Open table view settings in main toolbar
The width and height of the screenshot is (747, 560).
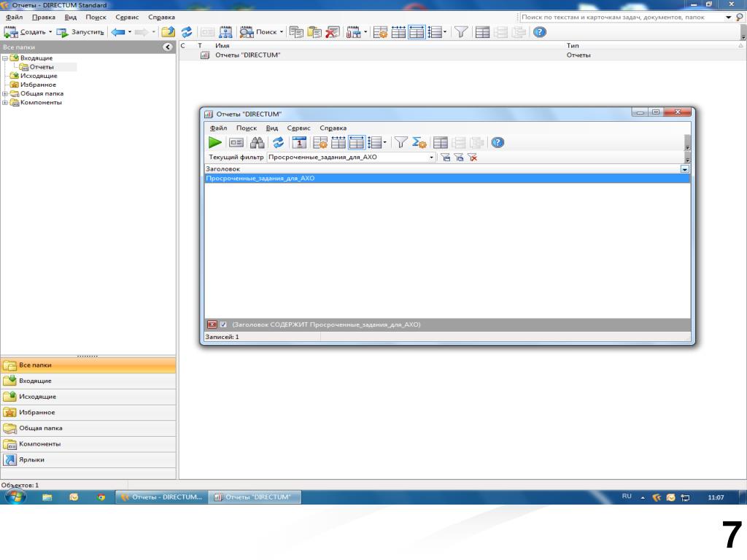coord(380,32)
